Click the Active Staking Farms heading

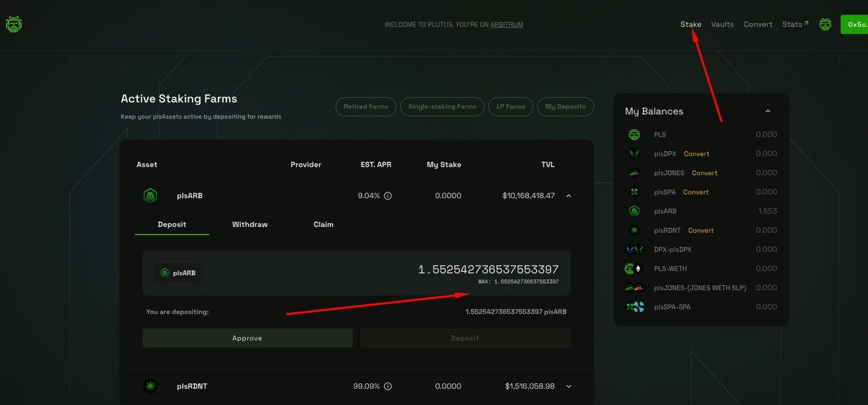pyautogui.click(x=179, y=99)
